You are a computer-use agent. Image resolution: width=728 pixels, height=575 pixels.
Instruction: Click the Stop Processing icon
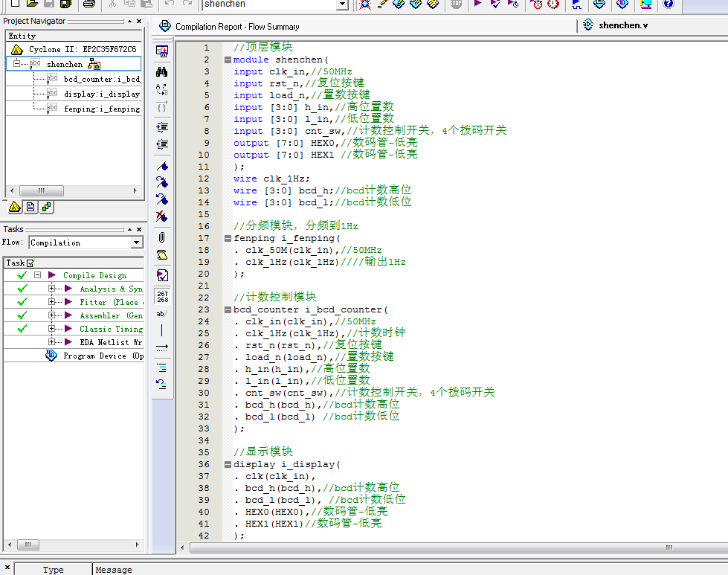[456, 4]
